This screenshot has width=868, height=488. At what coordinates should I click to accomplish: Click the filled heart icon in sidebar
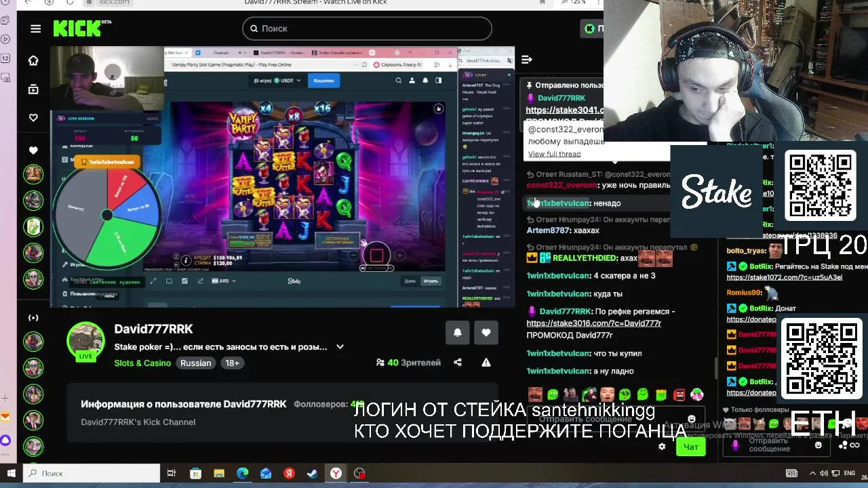33,150
